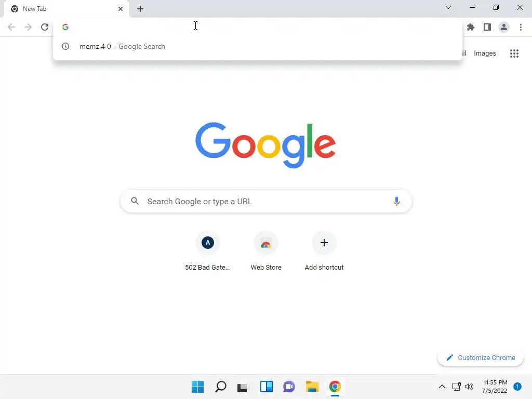The image size is (532, 399).
Task: Open the Task View taskbar icon
Action: point(242,387)
